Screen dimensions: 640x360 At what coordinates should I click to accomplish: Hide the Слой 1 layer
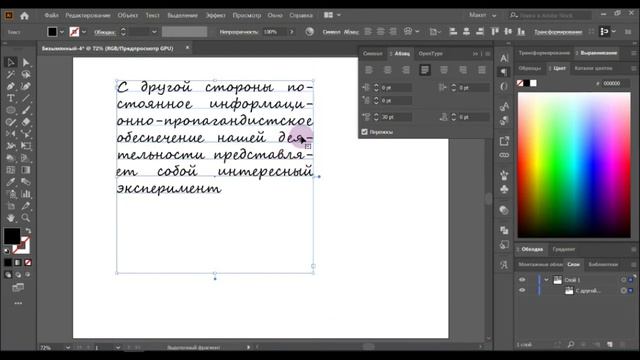(522, 280)
